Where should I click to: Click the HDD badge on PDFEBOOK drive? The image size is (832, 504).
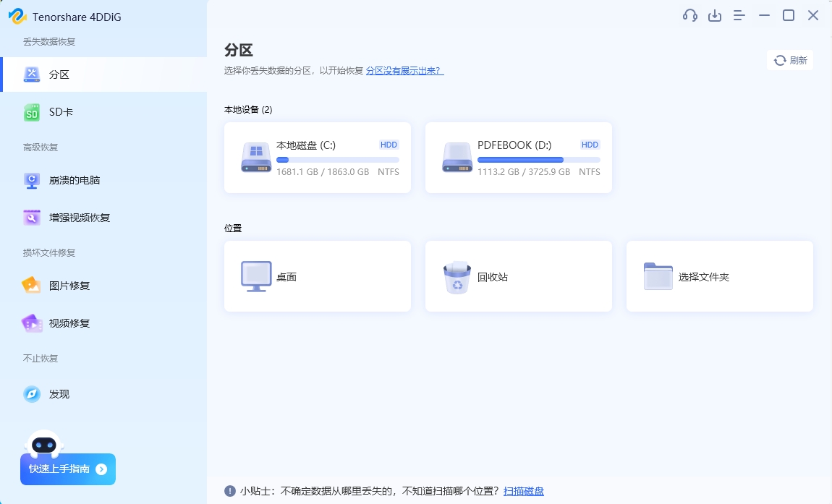coord(590,145)
